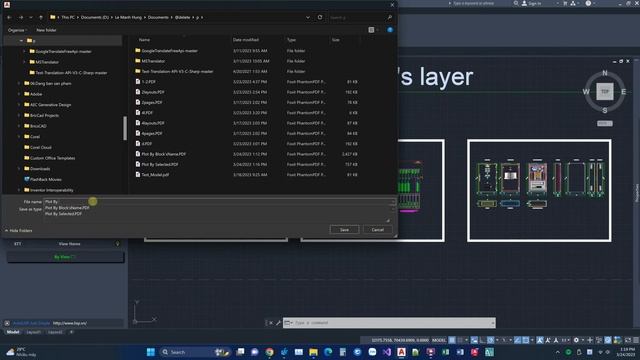The image size is (640, 360).
Task: Open Microsoft Edge from taskbar
Action: click(328, 352)
